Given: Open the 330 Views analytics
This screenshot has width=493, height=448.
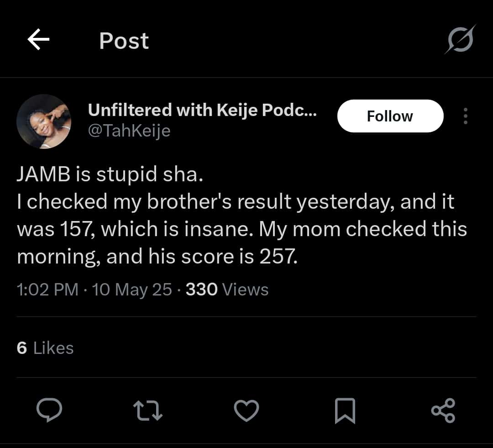Looking at the screenshot, I should pyautogui.click(x=227, y=290).
